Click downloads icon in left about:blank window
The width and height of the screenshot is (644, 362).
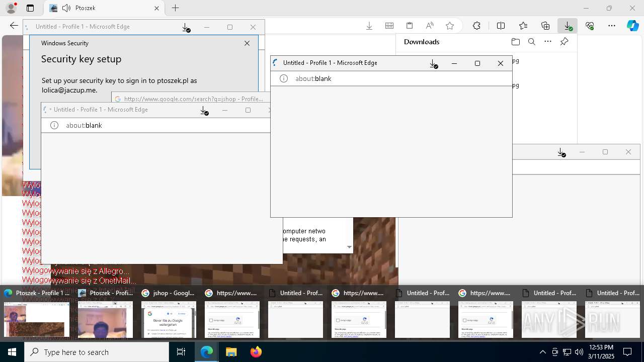(204, 111)
